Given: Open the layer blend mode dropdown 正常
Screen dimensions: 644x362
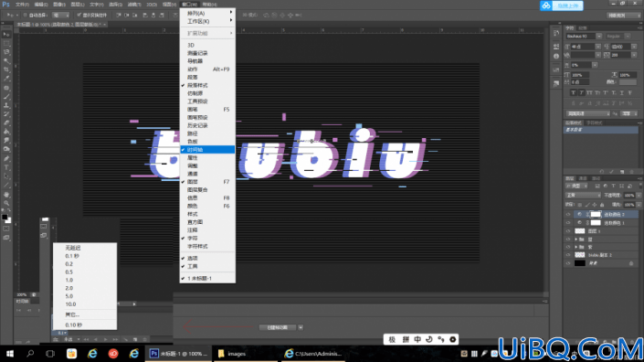Looking at the screenshot, I should [x=583, y=196].
